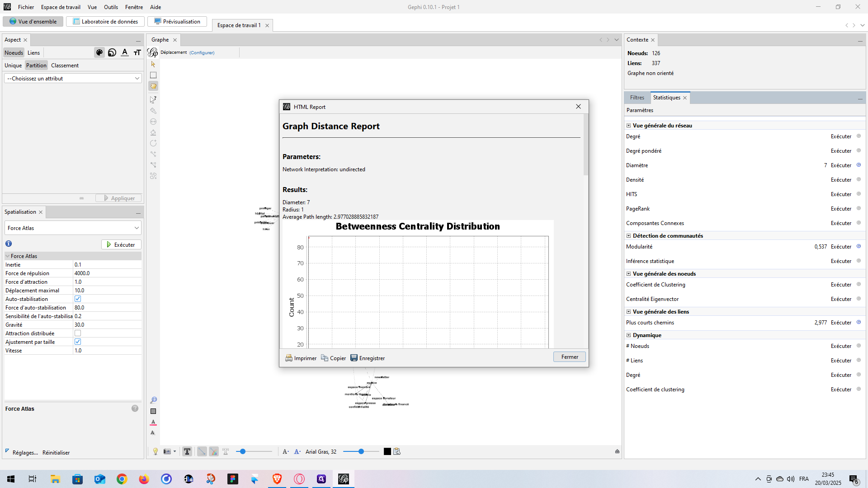Select the Classement tab in Aspect
This screenshot has width=868, height=488.
tap(65, 66)
